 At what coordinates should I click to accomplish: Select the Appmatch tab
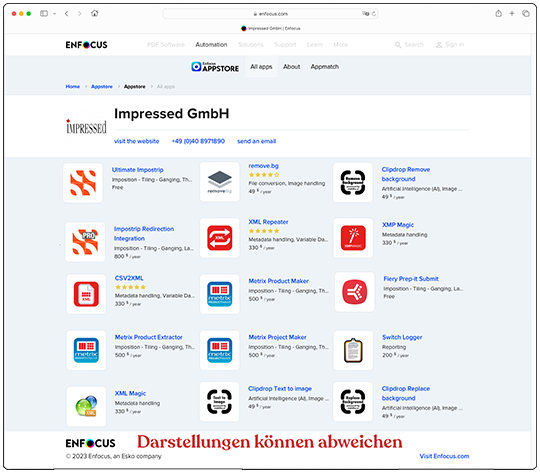pos(324,67)
